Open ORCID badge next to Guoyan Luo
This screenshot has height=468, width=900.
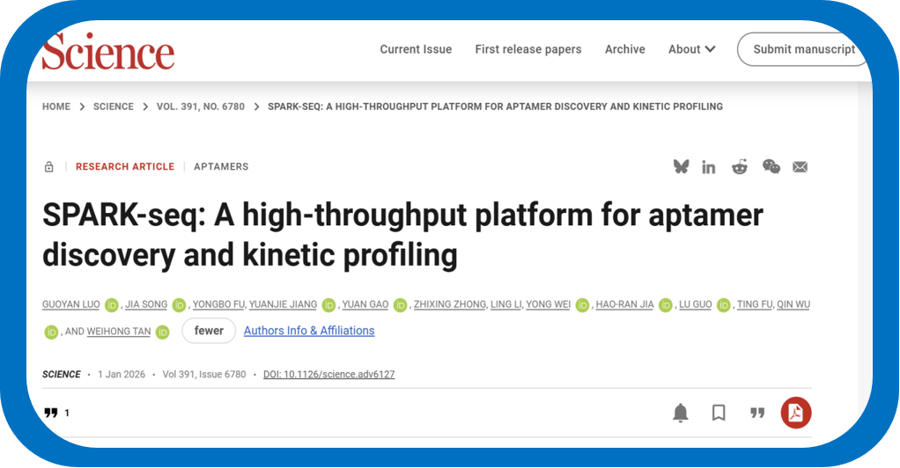point(111,305)
